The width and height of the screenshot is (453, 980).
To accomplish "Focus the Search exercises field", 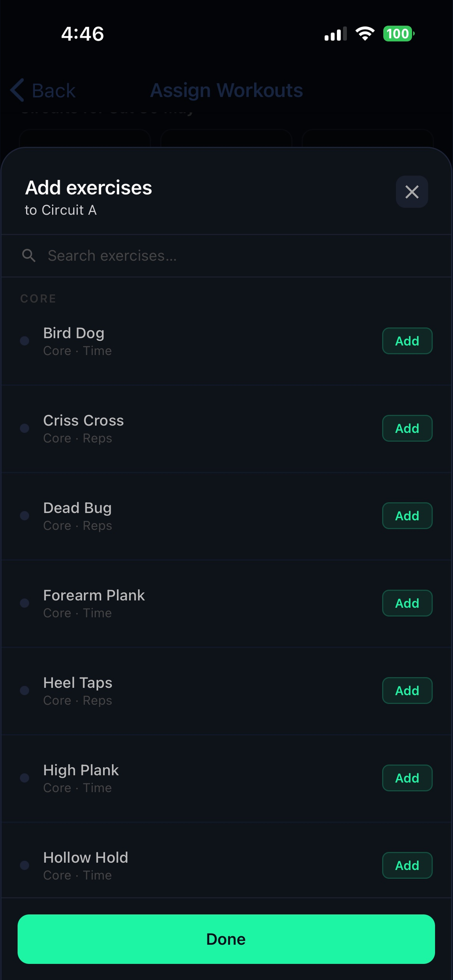I will click(x=226, y=256).
